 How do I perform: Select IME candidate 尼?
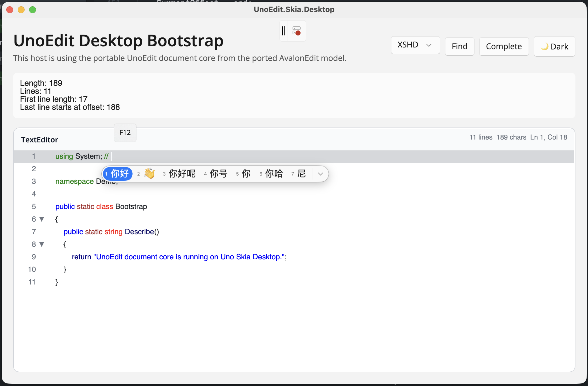coord(299,174)
